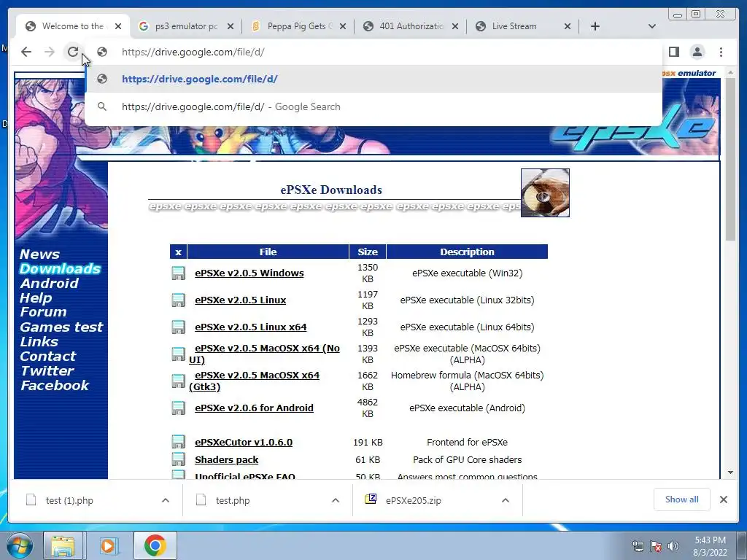
Task: Open the Chrome side panel icon
Action: 673,52
